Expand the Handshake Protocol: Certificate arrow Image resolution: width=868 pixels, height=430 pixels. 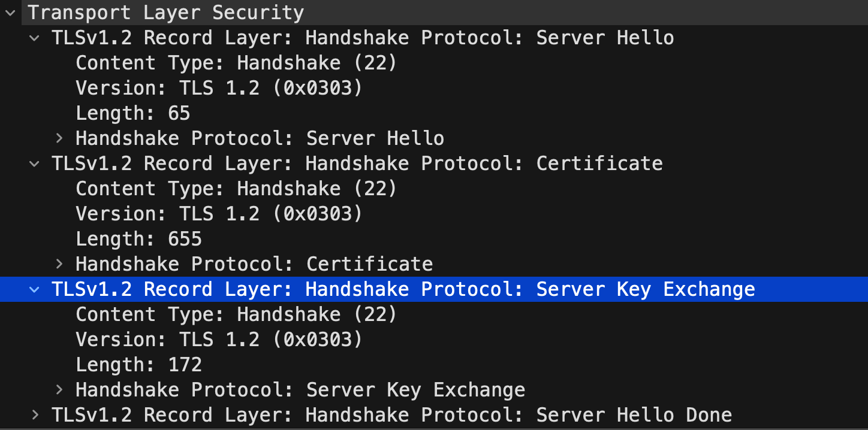(59, 264)
